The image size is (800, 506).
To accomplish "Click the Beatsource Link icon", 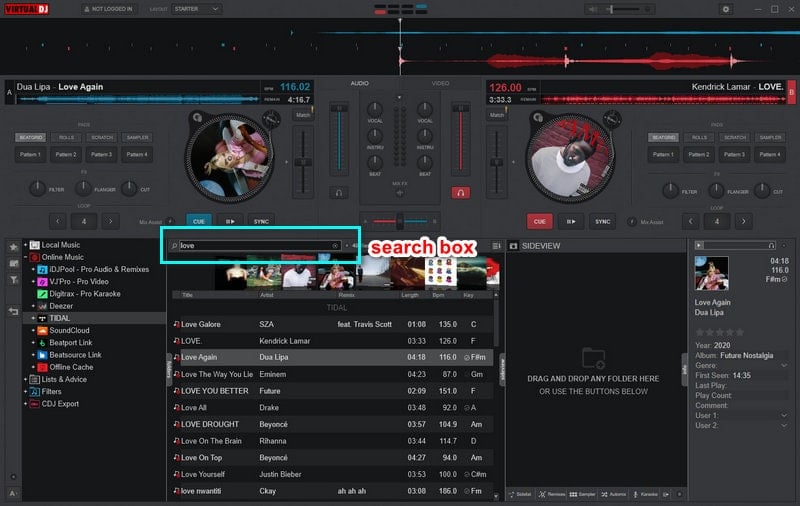I will (x=42, y=355).
